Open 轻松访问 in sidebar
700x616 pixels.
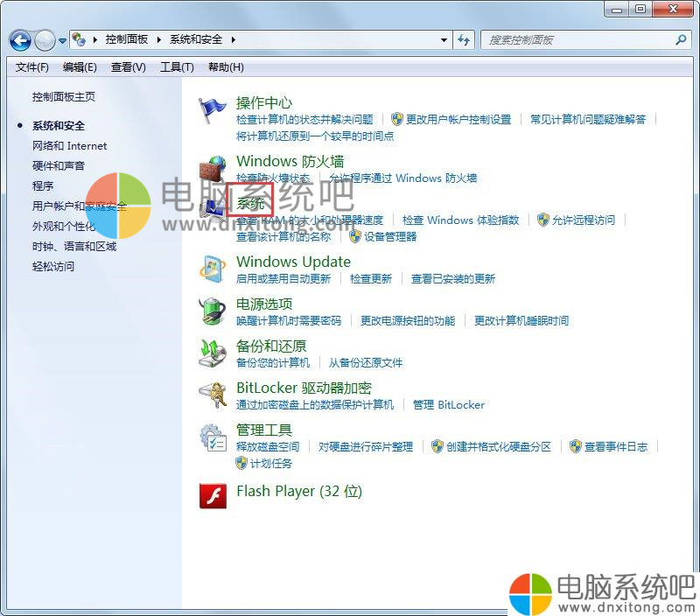tap(53, 267)
